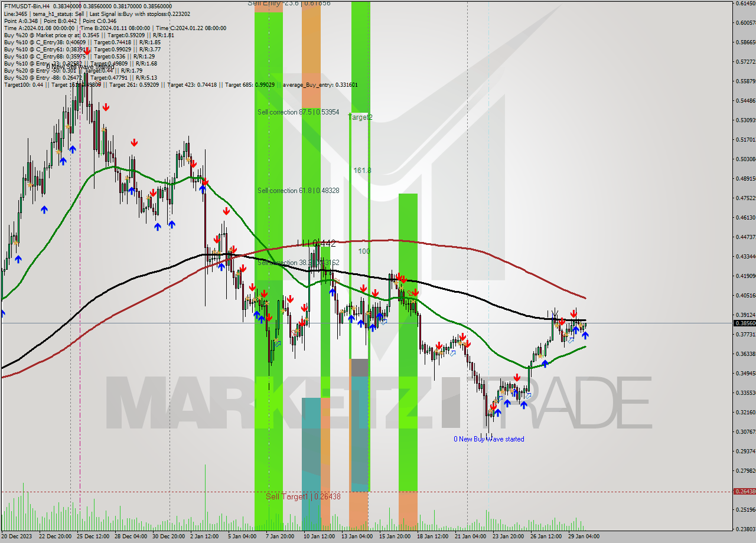
Task: Select the '26 Jan 12:00' time label
Action: tap(546, 537)
